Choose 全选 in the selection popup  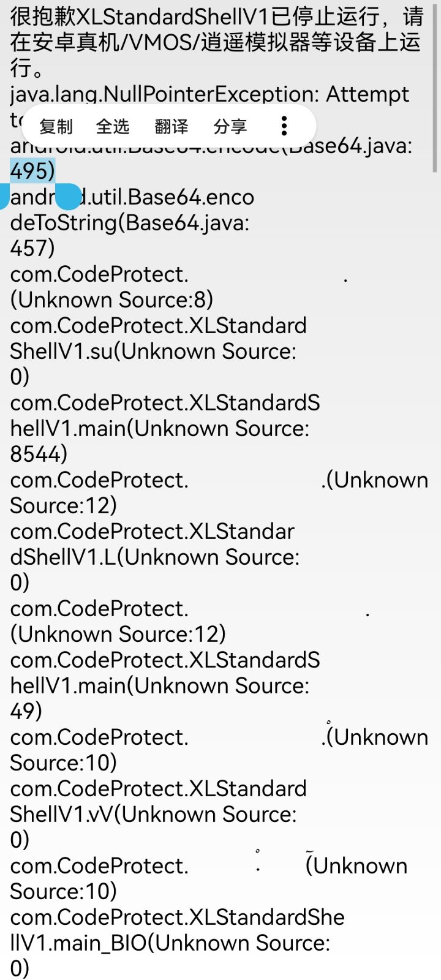click(113, 127)
